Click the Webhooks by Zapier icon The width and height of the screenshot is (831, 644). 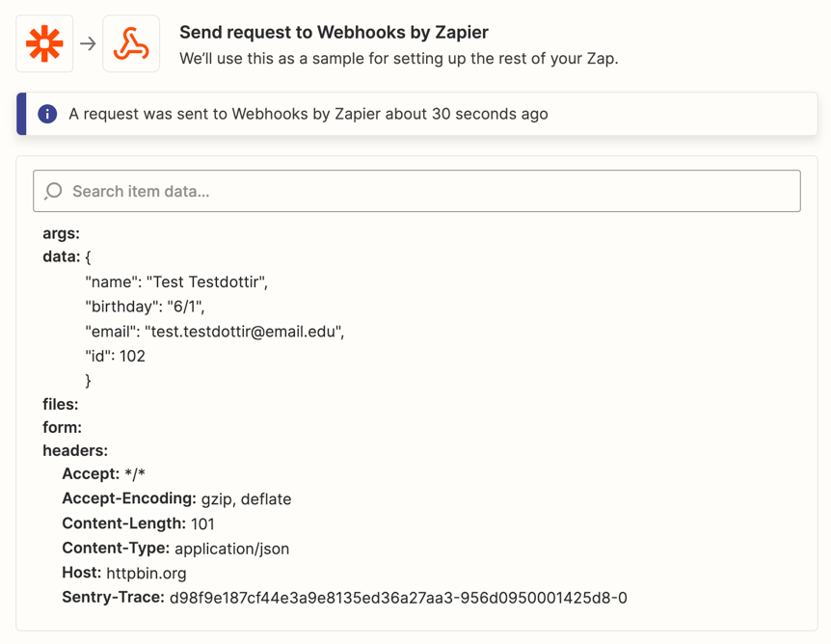[x=131, y=43]
